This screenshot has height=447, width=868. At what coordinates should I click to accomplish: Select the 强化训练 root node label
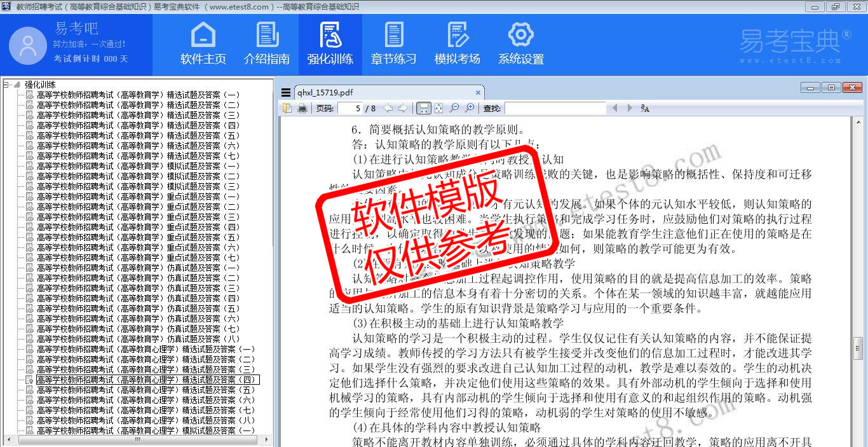click(x=40, y=85)
